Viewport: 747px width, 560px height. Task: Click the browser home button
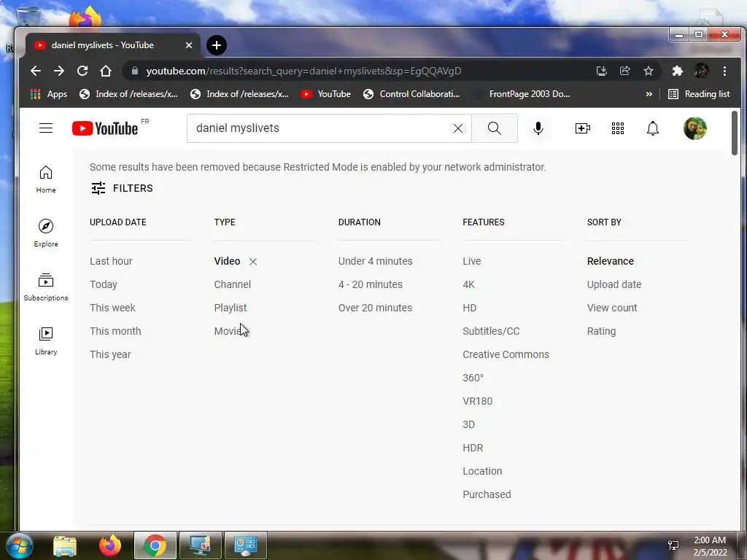[106, 71]
